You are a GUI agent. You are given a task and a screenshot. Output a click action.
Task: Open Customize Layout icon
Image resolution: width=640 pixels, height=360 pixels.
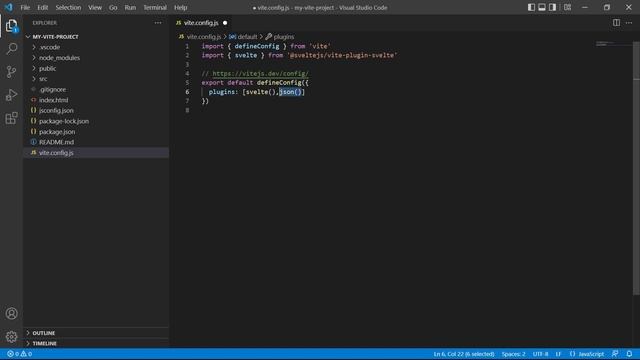(567, 7)
